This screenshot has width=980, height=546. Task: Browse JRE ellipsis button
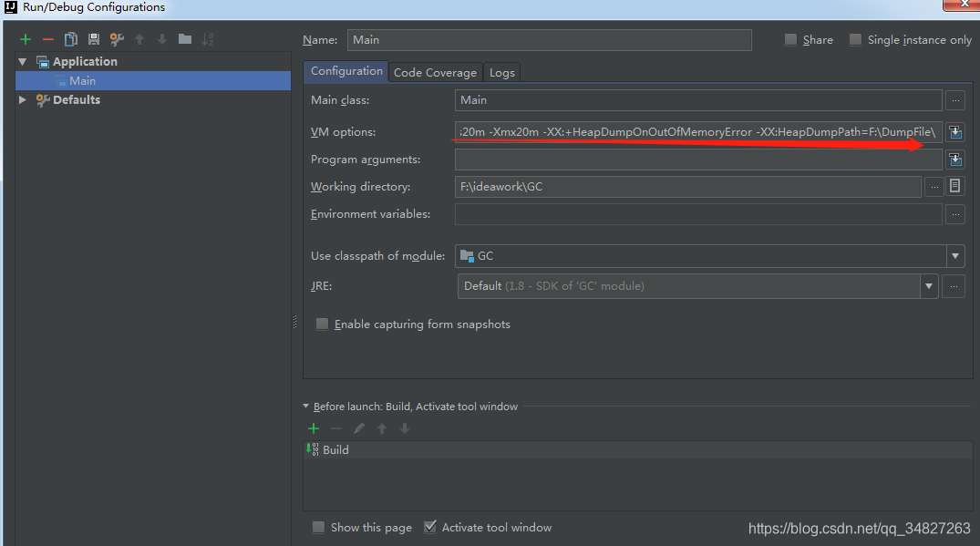[954, 286]
